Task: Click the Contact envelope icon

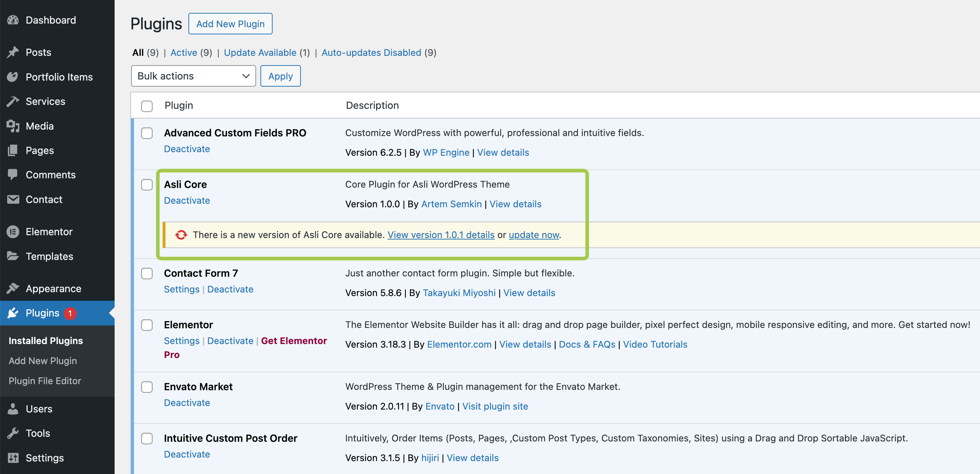Action: (x=13, y=199)
